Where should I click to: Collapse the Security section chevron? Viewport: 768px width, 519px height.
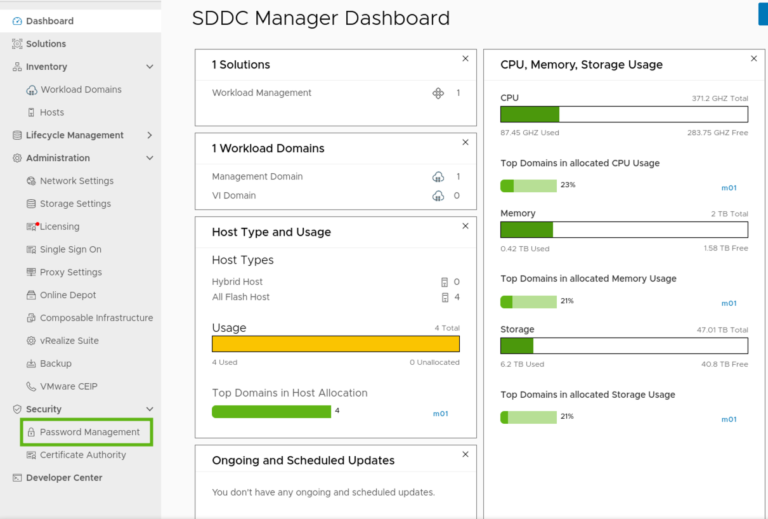click(150, 409)
